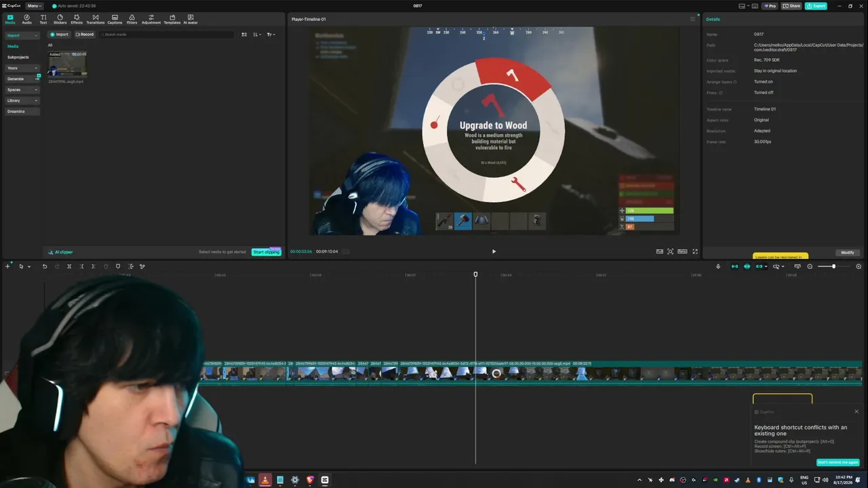Select the Media panel icon
The width and height of the screenshot is (868, 488).
click(9, 19)
